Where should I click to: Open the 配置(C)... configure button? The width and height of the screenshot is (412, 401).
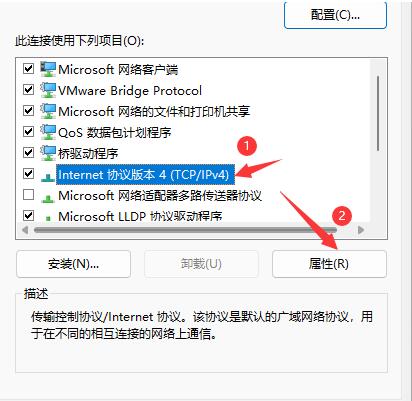(x=335, y=15)
